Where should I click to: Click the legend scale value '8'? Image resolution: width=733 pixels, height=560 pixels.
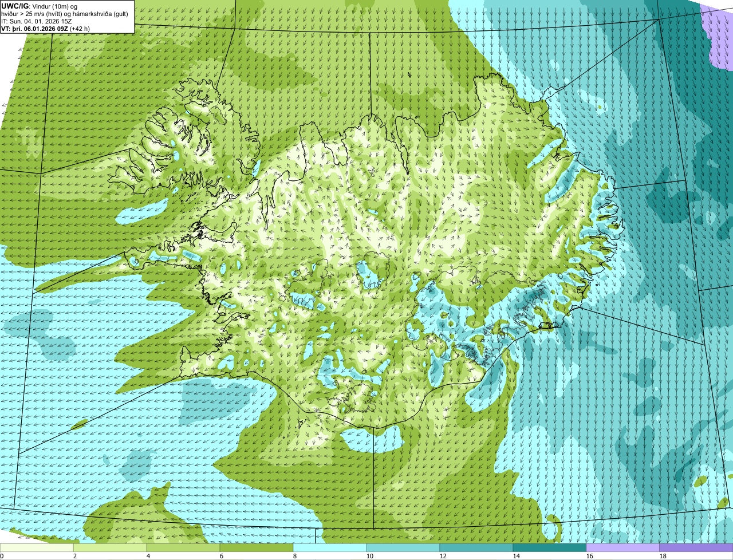click(295, 556)
